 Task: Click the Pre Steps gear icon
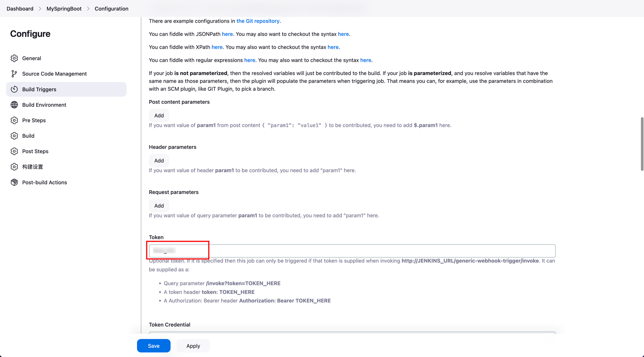coord(14,120)
